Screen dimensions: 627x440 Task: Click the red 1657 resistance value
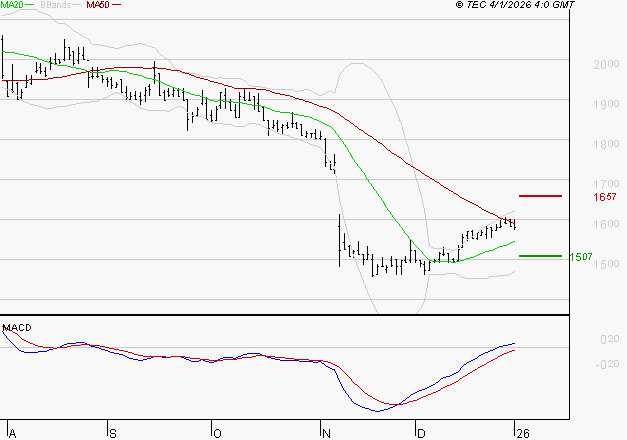point(605,197)
